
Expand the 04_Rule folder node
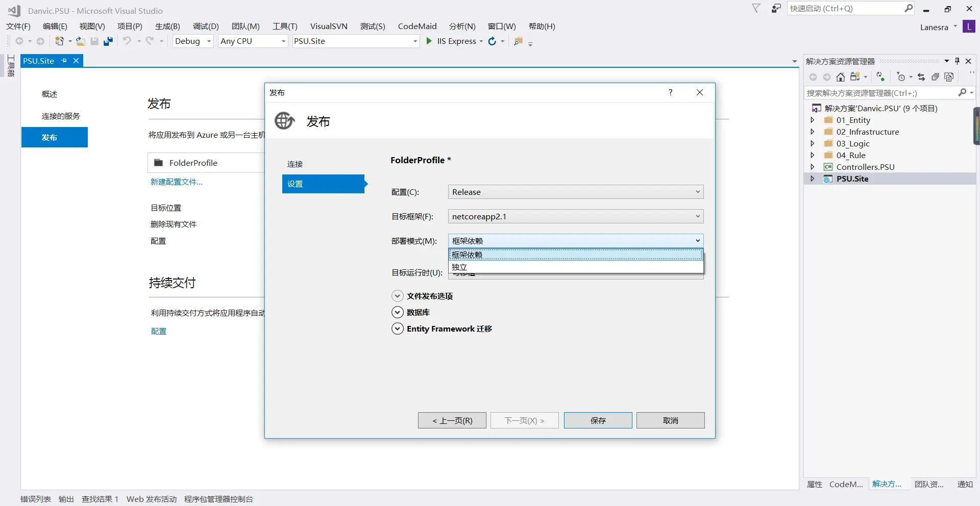tap(813, 156)
